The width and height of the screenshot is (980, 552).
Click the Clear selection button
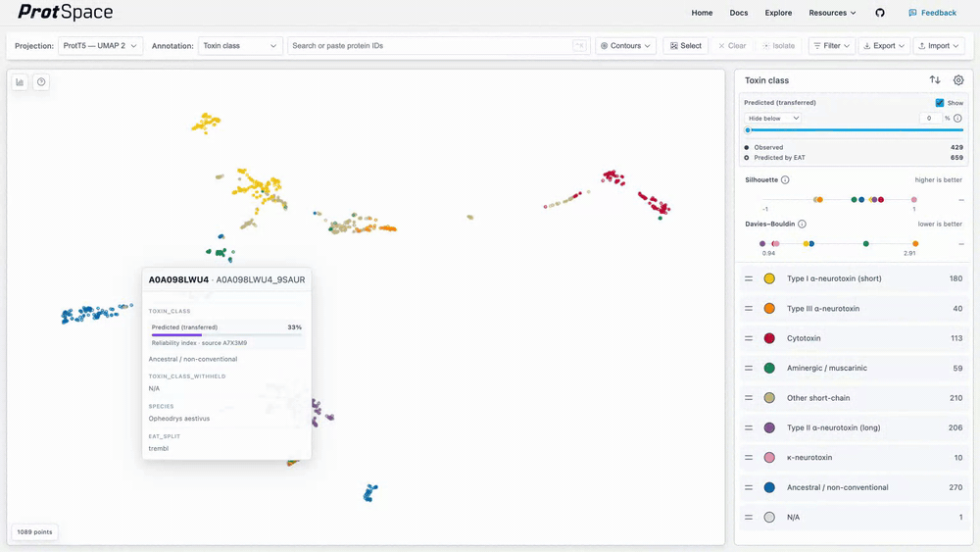[732, 46]
